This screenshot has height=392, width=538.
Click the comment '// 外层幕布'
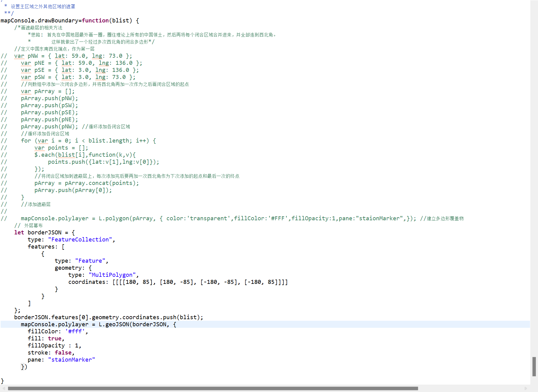coord(28,225)
